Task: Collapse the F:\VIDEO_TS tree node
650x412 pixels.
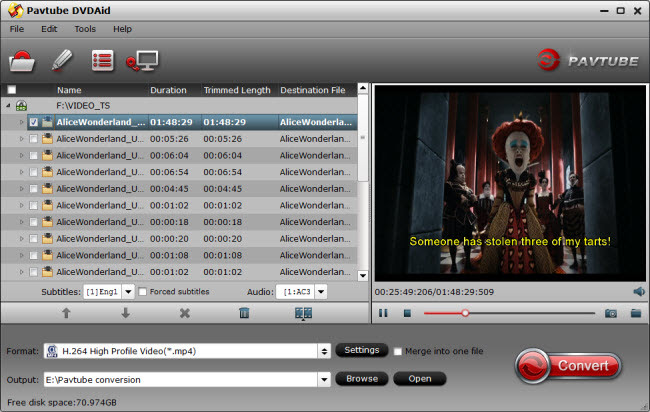Action: click(x=8, y=106)
